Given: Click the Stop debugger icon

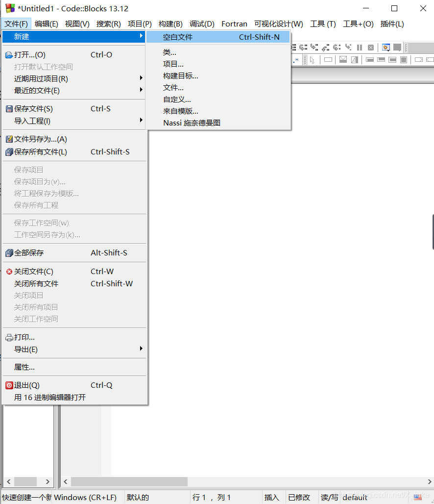Looking at the screenshot, I should click(370, 48).
